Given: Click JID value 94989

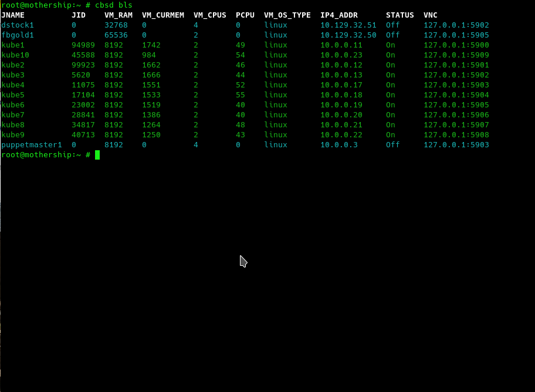Looking at the screenshot, I should tap(83, 45).
